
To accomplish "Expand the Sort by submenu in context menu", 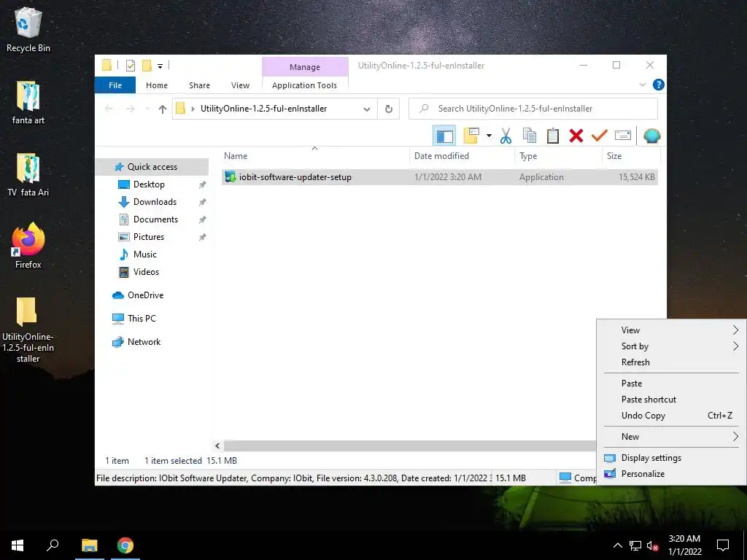I will point(671,346).
